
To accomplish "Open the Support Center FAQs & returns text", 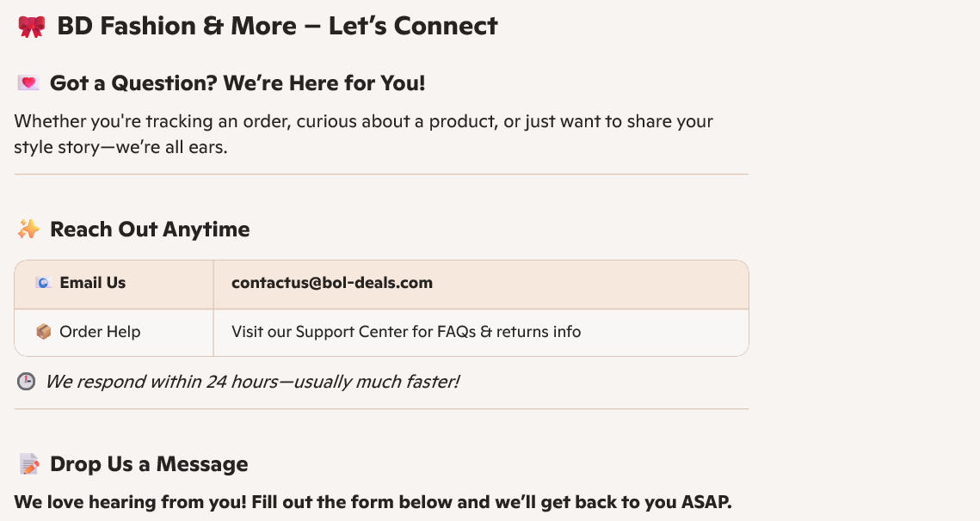I will tap(406, 332).
